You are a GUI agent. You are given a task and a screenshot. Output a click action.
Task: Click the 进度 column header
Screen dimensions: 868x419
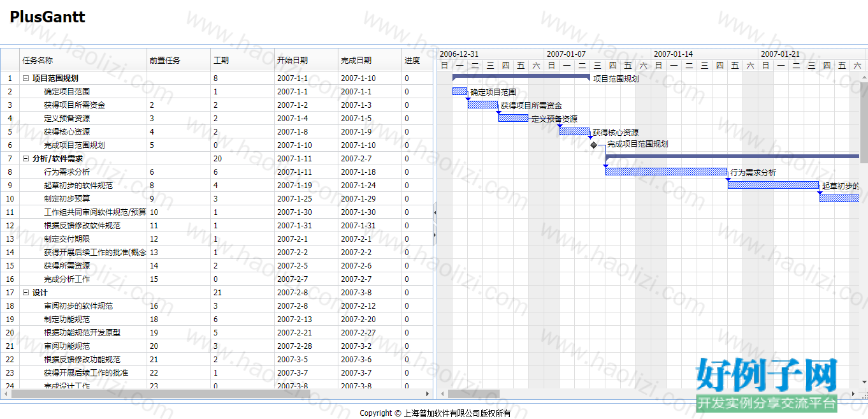(x=417, y=60)
